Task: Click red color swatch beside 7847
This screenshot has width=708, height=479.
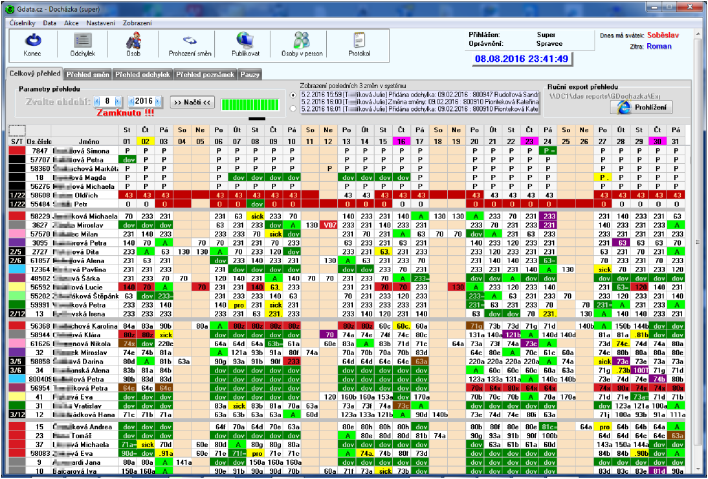Action: [17, 151]
